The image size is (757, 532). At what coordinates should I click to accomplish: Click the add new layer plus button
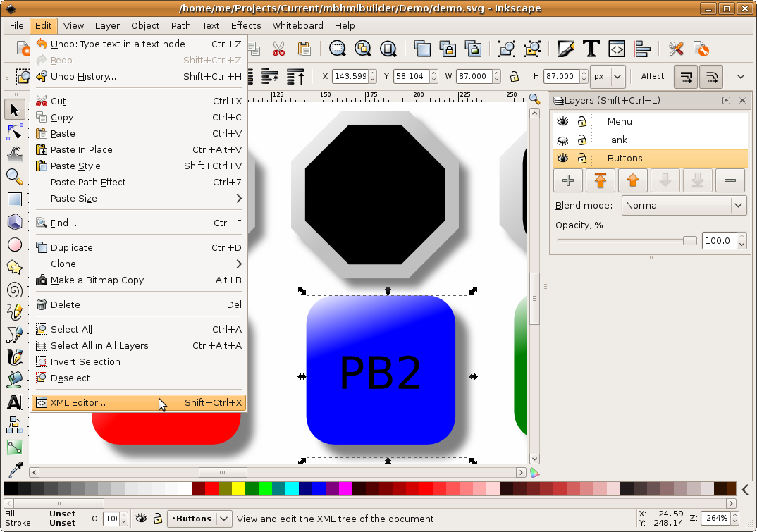tap(568, 180)
